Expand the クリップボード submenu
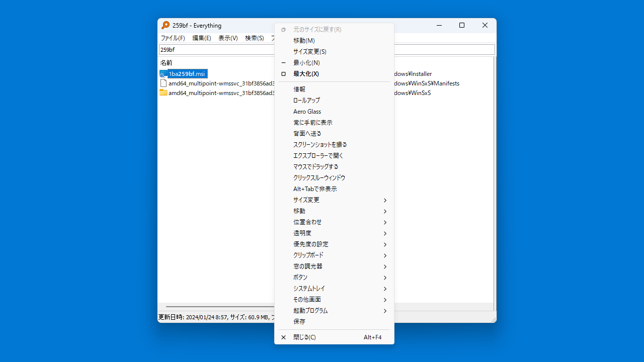This screenshot has height=362, width=644. [x=334, y=255]
